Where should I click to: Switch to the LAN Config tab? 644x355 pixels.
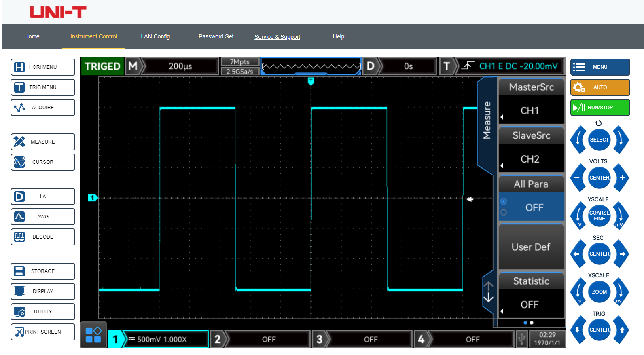[x=155, y=36]
